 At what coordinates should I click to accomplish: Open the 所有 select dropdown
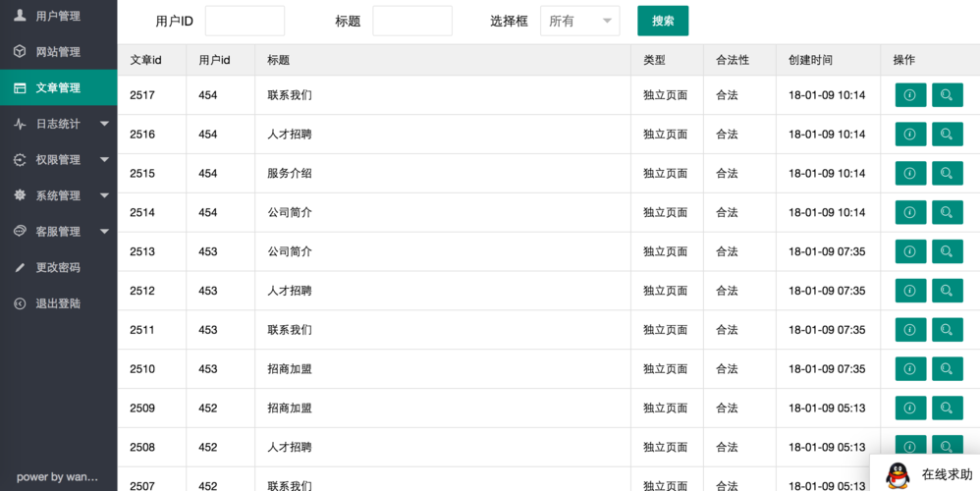coord(579,21)
